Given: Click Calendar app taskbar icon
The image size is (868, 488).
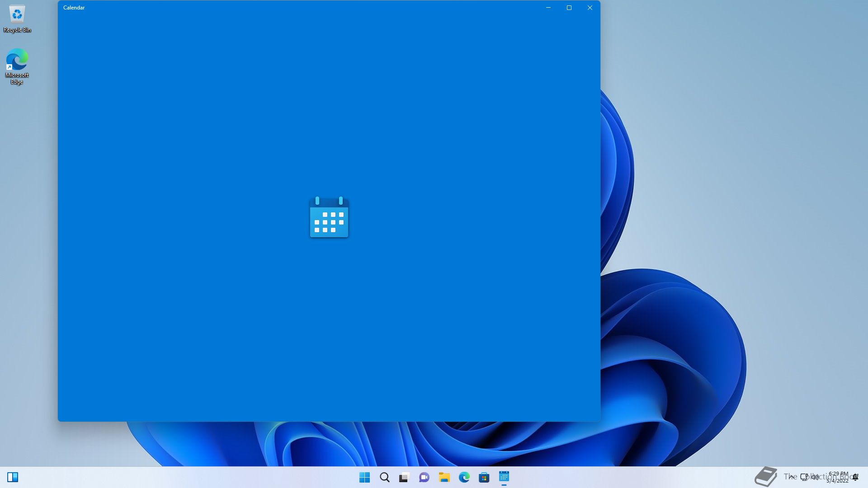Looking at the screenshot, I should click(x=504, y=477).
